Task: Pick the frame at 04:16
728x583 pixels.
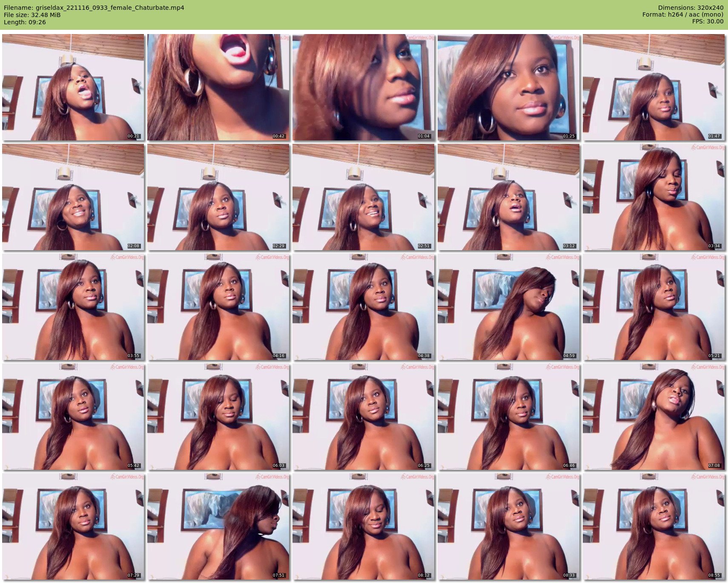Action: coord(218,307)
